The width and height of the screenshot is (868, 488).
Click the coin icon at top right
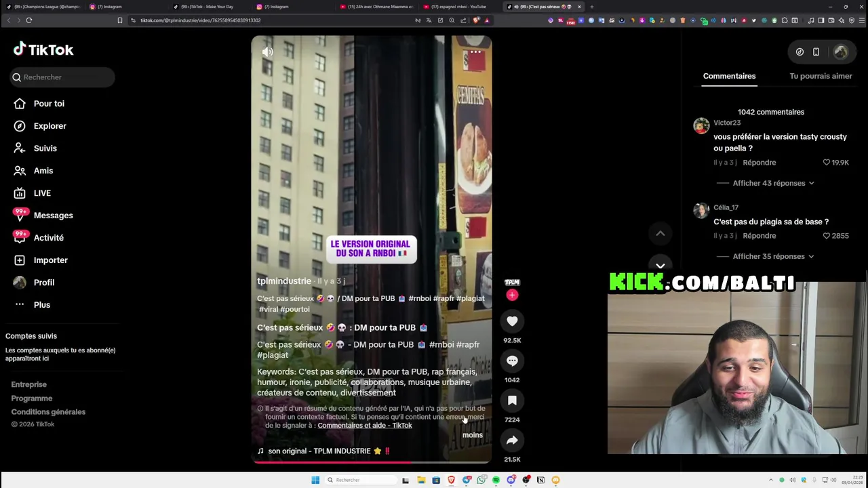pyautogui.click(x=800, y=52)
